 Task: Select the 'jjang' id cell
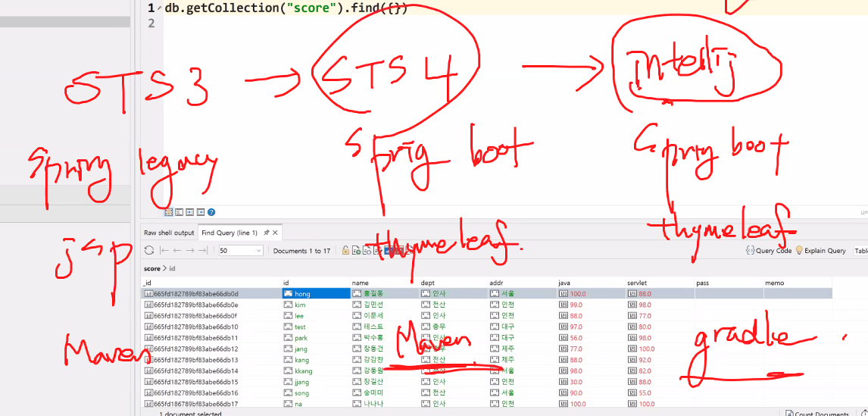[316, 382]
